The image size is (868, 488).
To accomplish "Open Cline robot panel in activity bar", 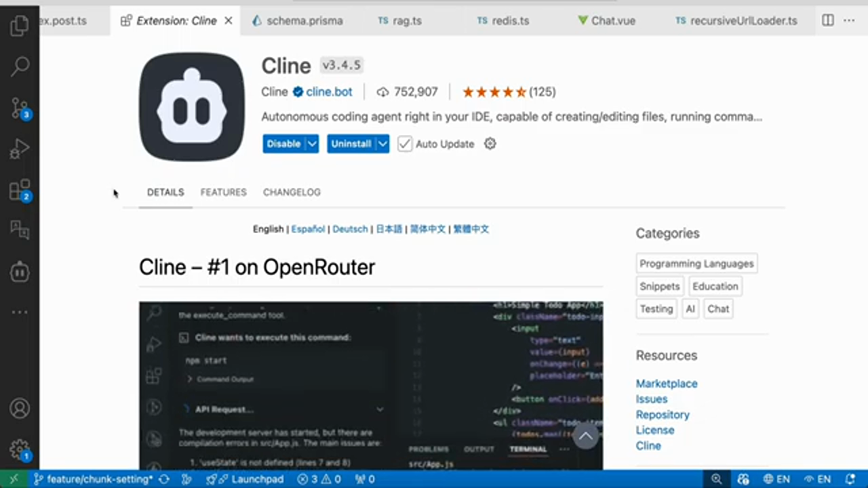I will (x=20, y=272).
